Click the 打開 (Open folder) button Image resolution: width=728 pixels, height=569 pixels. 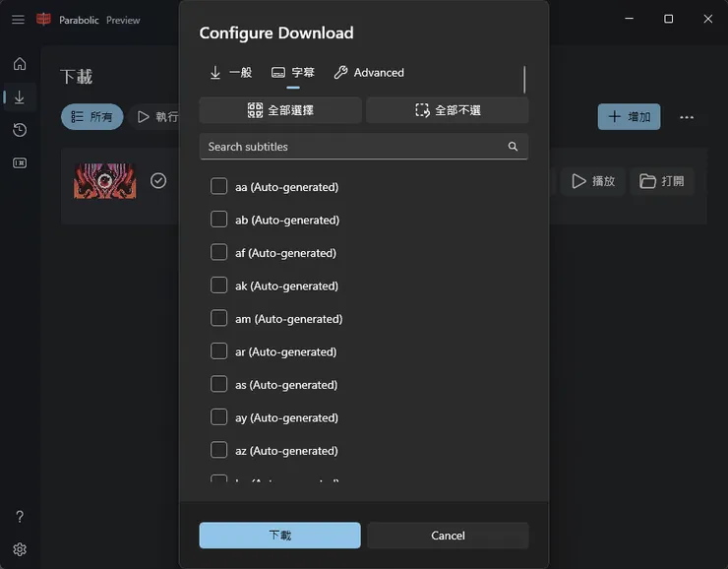point(662,181)
